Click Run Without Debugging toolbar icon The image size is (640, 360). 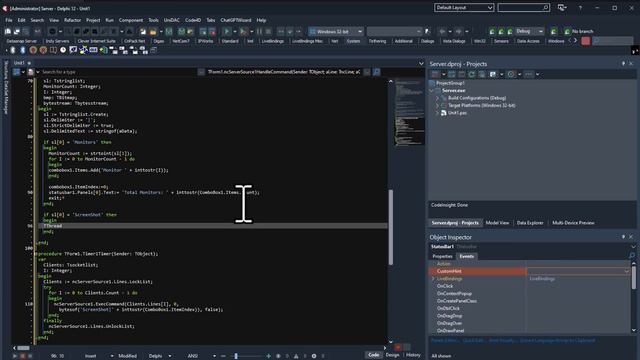pos(243,31)
